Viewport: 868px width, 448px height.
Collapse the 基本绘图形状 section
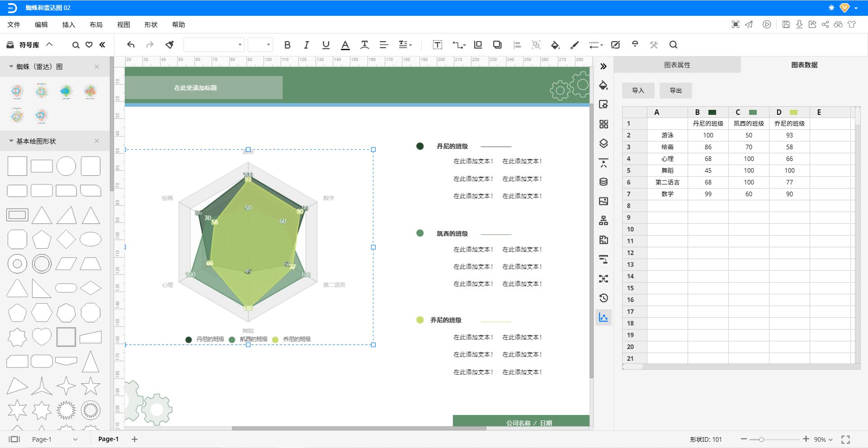pos(11,141)
